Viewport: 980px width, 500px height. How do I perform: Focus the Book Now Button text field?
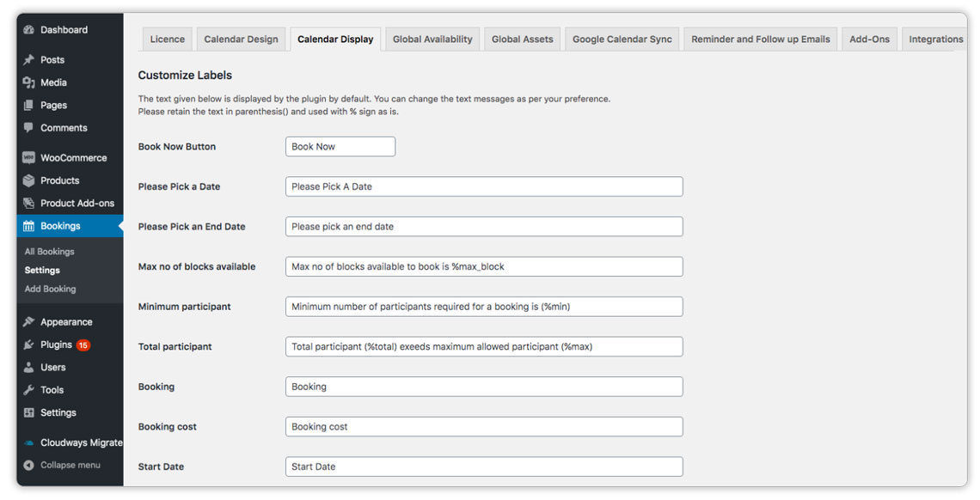pos(340,147)
